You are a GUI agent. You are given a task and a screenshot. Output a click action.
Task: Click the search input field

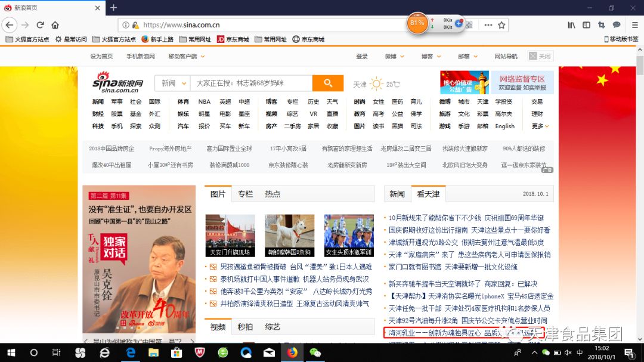[x=252, y=83]
